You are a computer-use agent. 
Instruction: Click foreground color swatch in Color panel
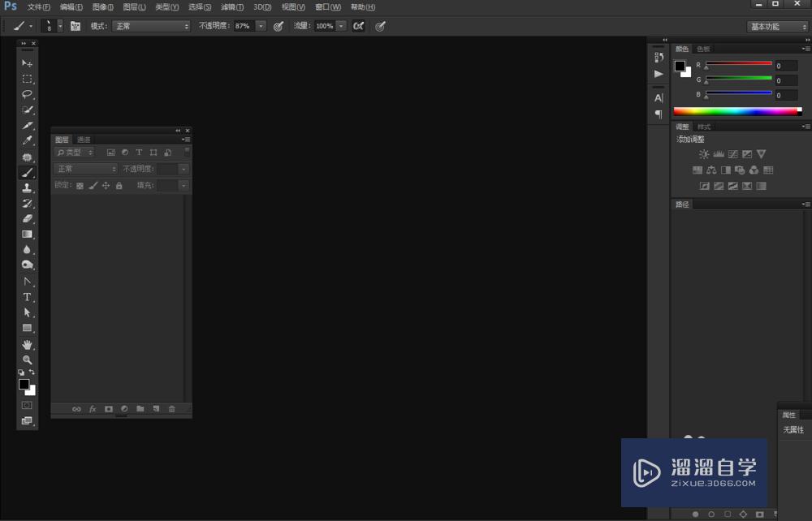click(680, 66)
